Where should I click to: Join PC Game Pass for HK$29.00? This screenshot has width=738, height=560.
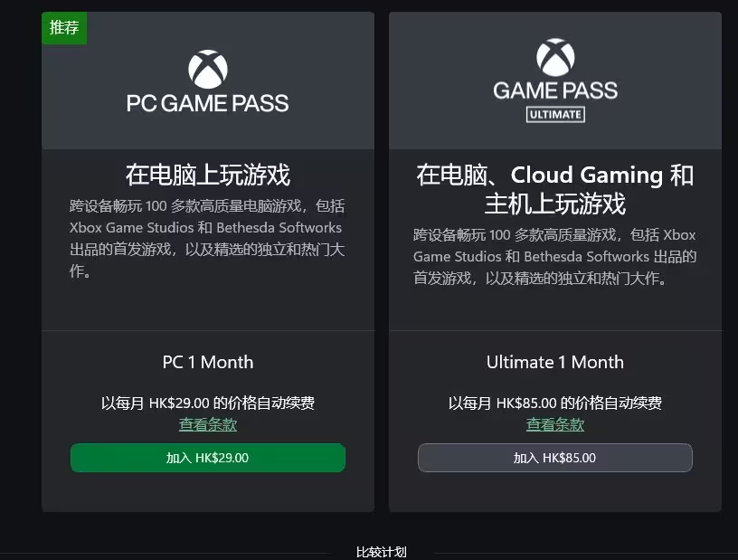coord(208,458)
